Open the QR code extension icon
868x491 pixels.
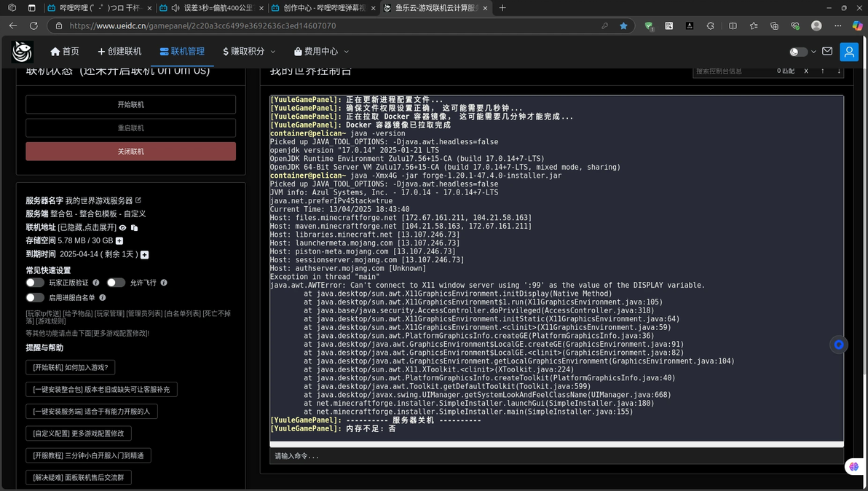pos(668,25)
